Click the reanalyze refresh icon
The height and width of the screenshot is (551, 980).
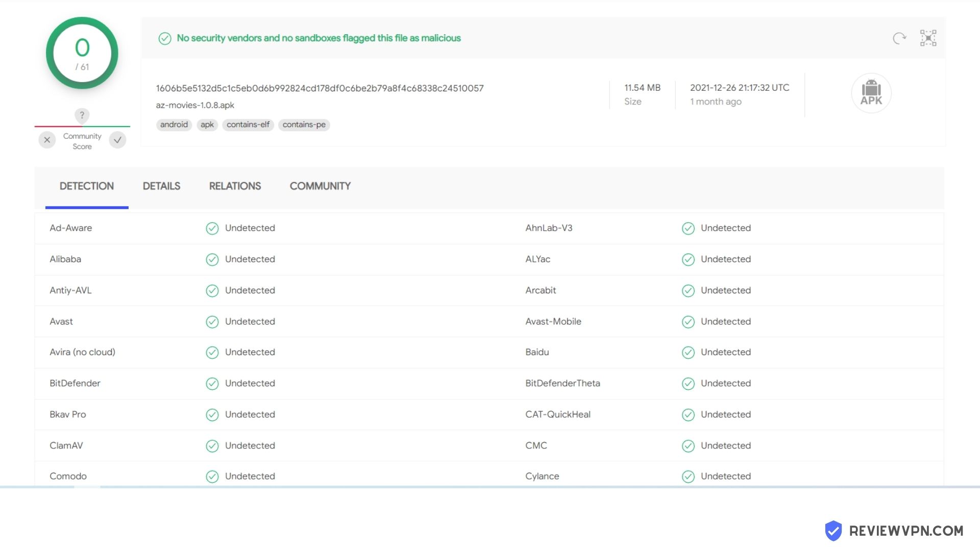[899, 38]
